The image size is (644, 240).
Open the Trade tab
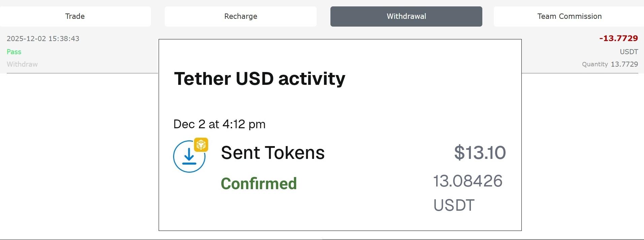click(x=75, y=16)
